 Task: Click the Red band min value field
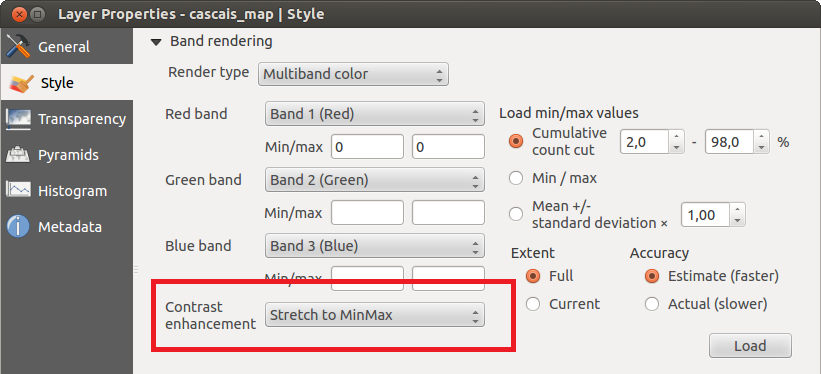click(368, 147)
